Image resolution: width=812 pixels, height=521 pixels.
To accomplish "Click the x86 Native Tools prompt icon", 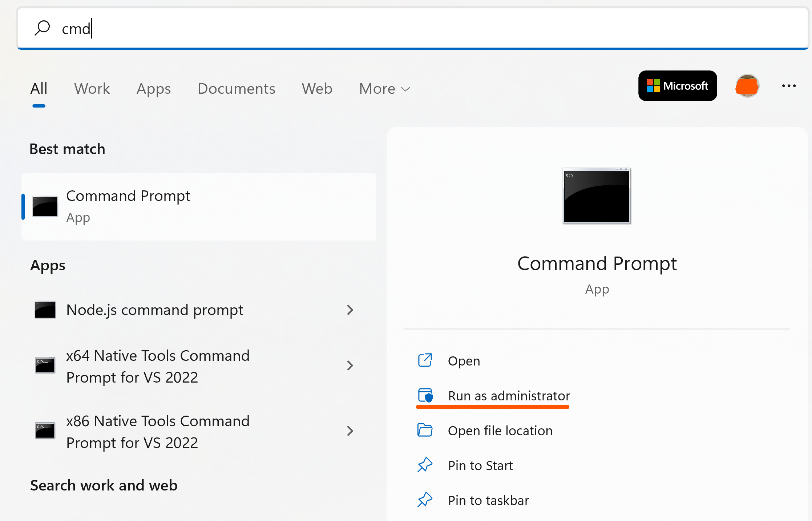I will [45, 431].
